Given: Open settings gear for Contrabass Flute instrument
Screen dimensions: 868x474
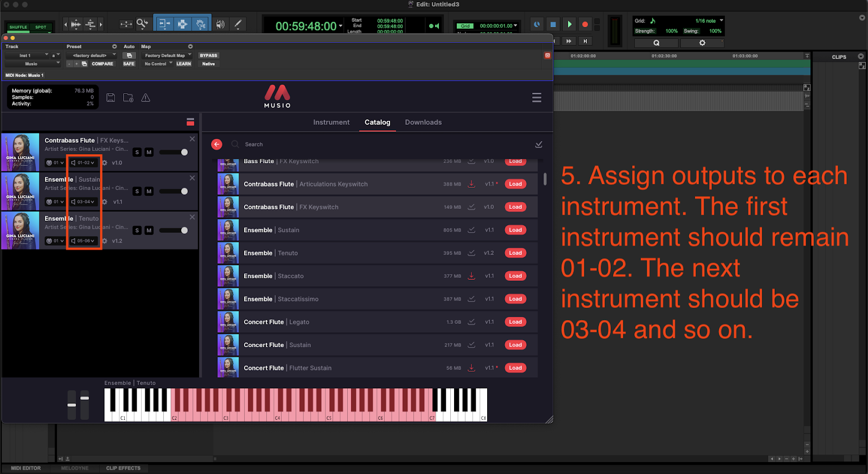Looking at the screenshot, I should pos(105,163).
